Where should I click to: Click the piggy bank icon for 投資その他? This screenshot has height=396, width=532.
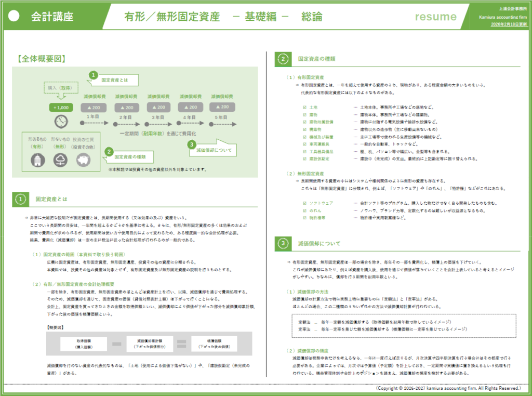[83, 160]
